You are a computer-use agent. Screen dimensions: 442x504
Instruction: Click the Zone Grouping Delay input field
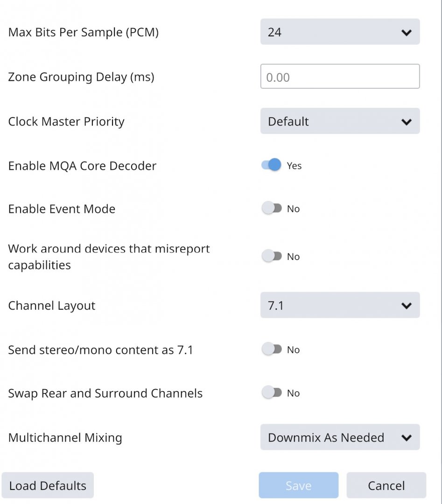340,77
